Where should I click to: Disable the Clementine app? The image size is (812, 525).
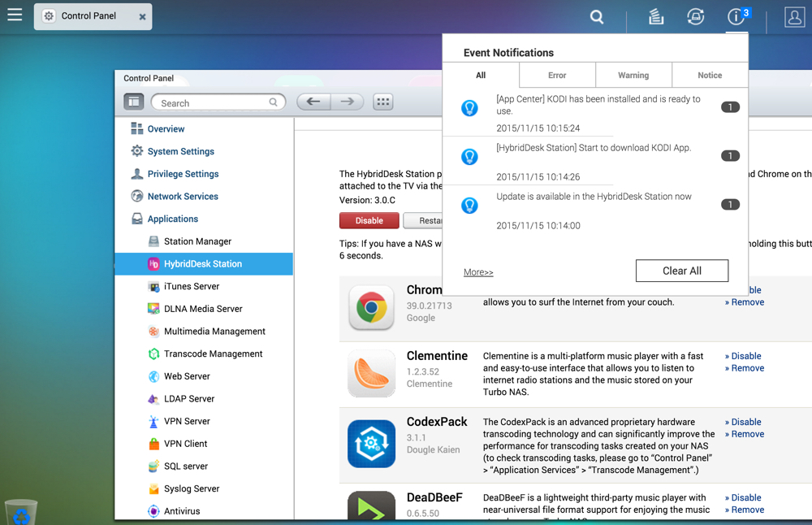743,356
